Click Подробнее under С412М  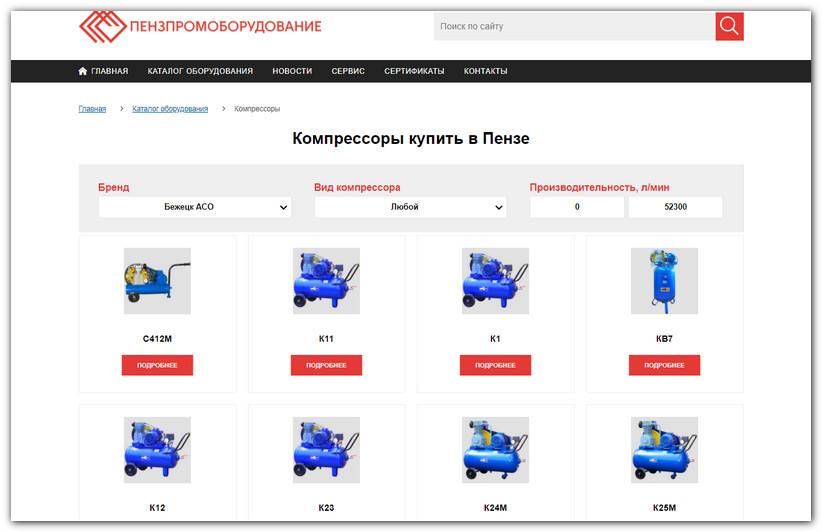(x=157, y=365)
